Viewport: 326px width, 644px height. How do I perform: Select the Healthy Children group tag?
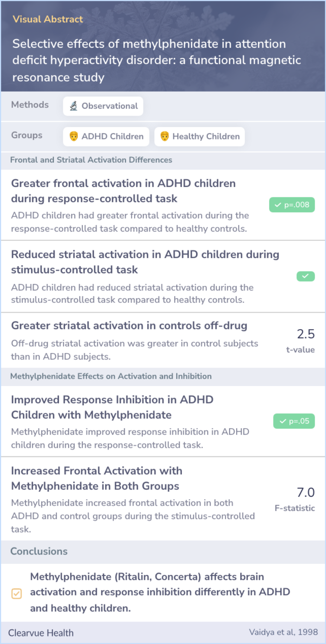(200, 136)
